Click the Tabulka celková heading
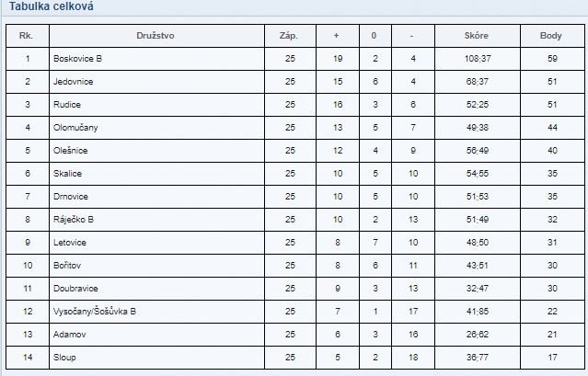The height and width of the screenshot is (376, 588). click(x=52, y=6)
